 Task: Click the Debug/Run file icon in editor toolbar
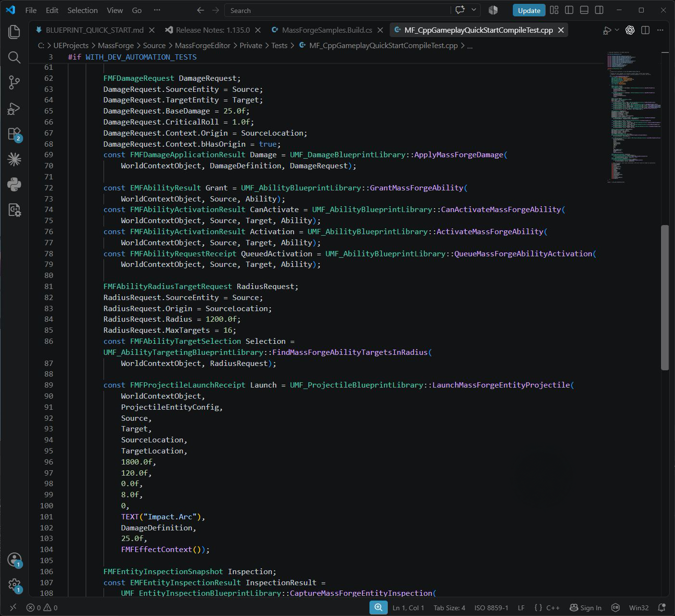[x=607, y=30]
